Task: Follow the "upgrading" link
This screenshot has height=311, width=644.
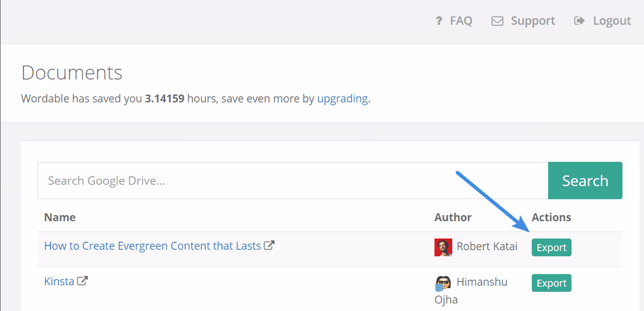Action: click(342, 99)
